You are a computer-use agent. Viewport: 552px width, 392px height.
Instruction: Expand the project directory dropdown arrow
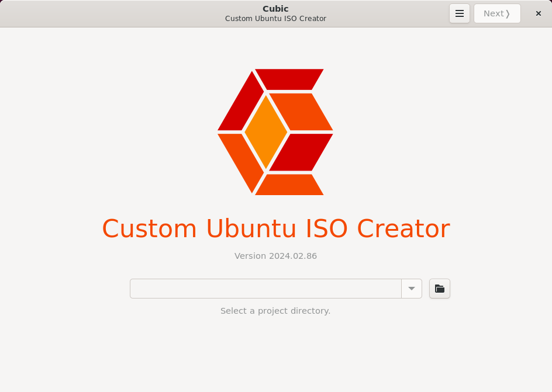pyautogui.click(x=412, y=289)
